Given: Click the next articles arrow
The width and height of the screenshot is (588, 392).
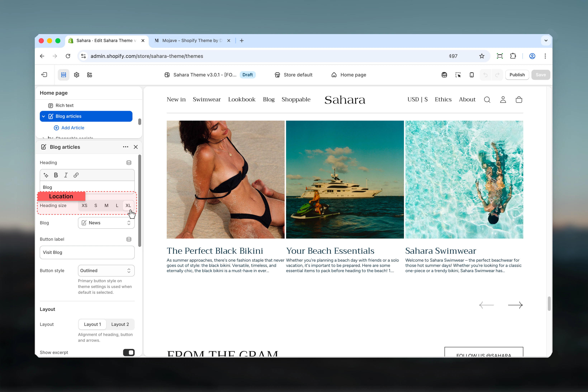Looking at the screenshot, I should [x=515, y=305].
